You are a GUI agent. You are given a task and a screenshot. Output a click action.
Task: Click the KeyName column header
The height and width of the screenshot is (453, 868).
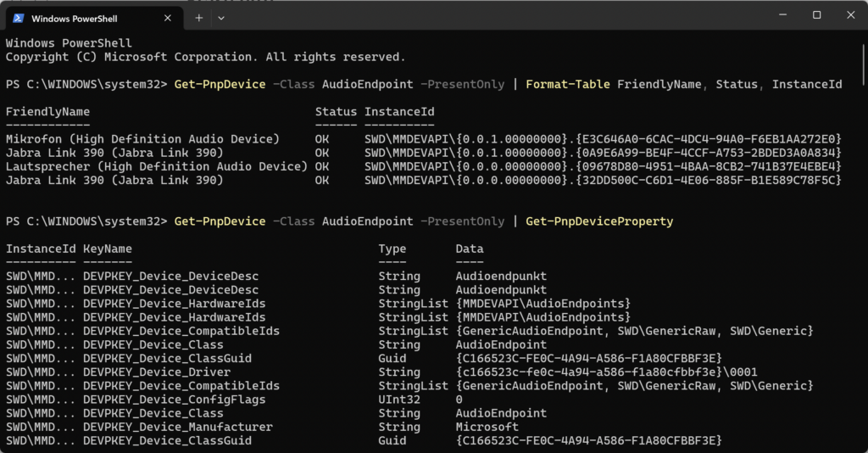tap(108, 249)
